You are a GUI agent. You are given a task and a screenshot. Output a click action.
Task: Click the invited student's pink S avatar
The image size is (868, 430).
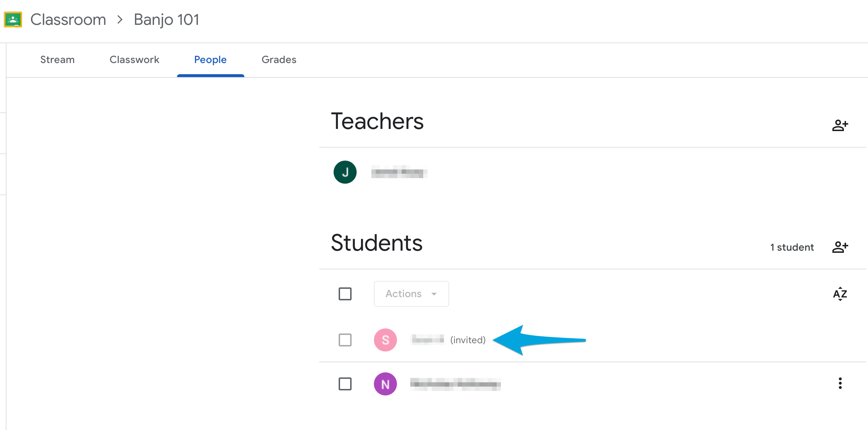point(385,339)
